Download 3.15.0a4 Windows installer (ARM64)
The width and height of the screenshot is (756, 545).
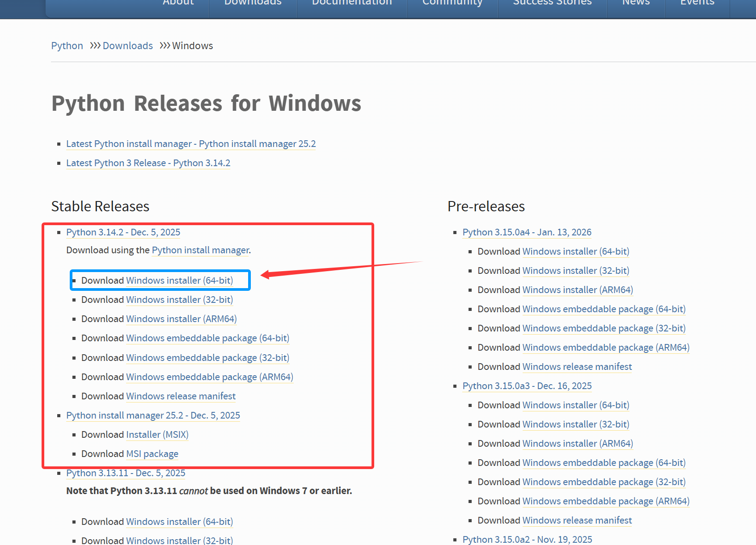(x=578, y=290)
